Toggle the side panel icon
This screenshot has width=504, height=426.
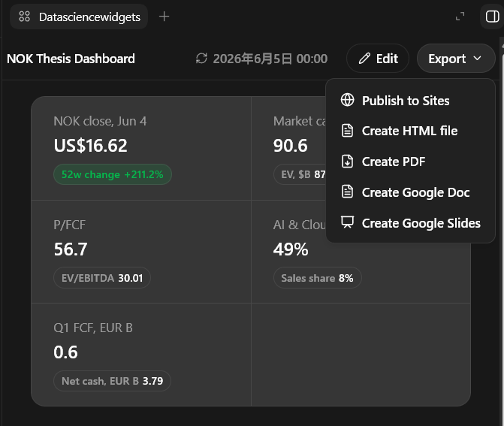[492, 17]
